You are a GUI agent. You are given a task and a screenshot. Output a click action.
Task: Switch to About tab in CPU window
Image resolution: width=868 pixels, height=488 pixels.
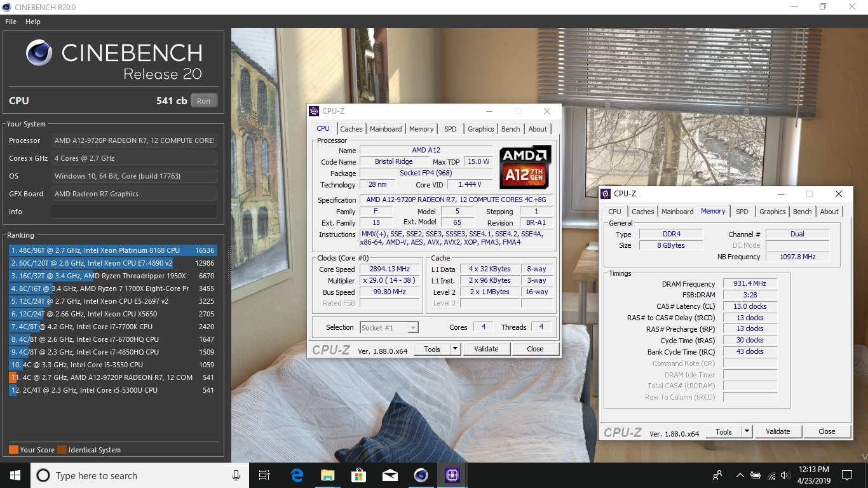538,129
